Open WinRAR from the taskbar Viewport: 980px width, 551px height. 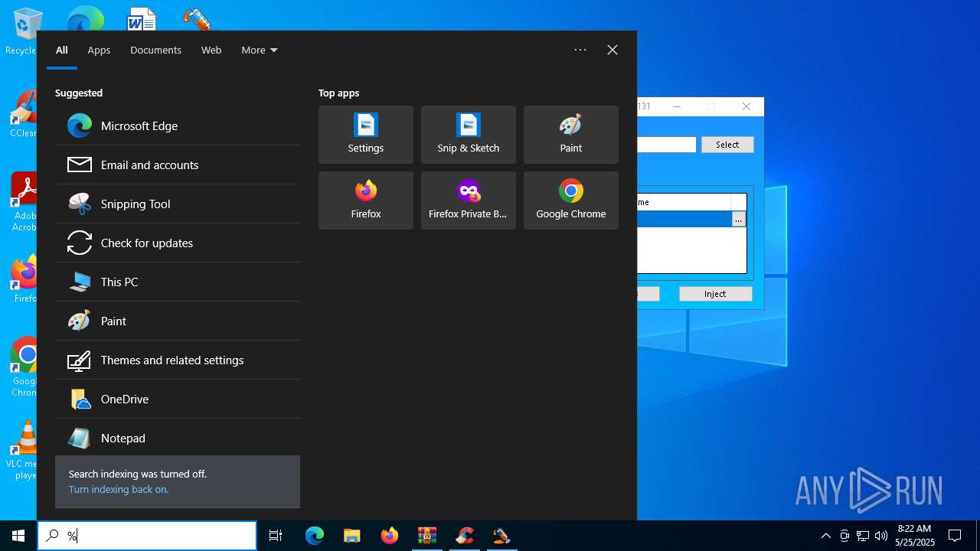coord(426,536)
